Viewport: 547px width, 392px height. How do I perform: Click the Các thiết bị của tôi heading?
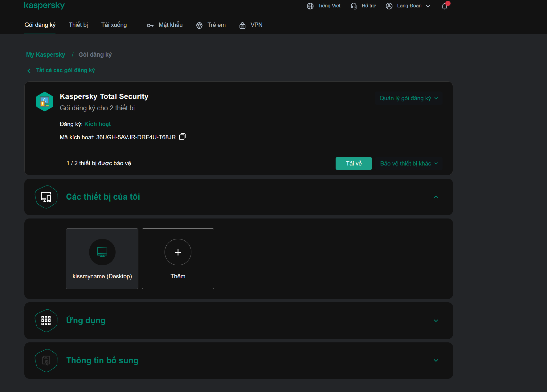pos(103,197)
